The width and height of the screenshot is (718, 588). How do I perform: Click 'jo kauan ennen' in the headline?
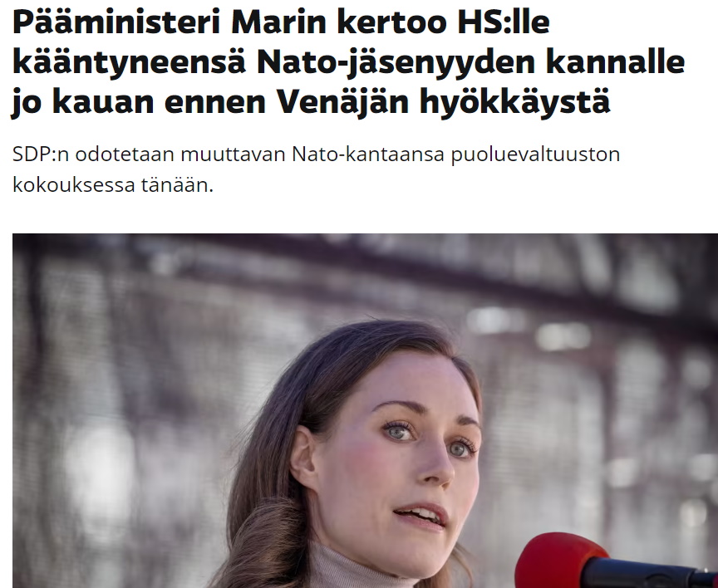coord(138,101)
